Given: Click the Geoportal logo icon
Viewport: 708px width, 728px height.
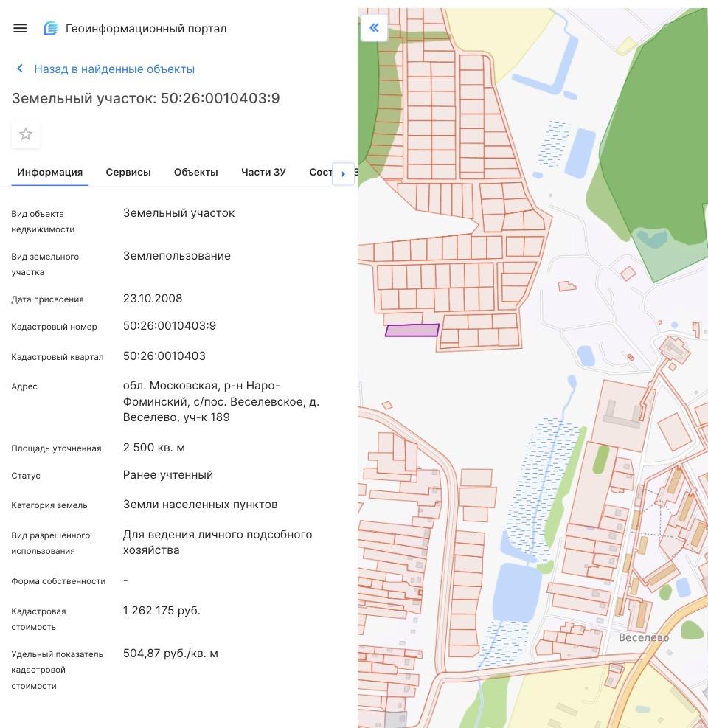Looking at the screenshot, I should click(51, 29).
